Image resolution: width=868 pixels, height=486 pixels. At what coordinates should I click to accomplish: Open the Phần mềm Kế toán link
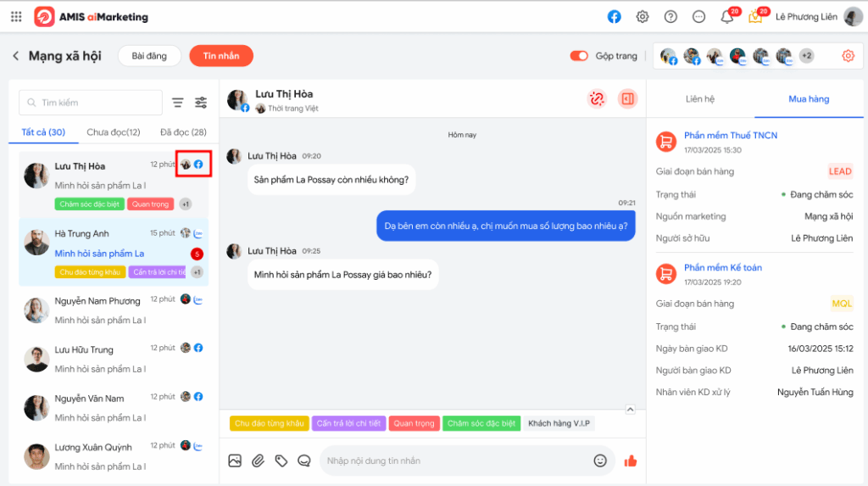pyautogui.click(x=722, y=267)
